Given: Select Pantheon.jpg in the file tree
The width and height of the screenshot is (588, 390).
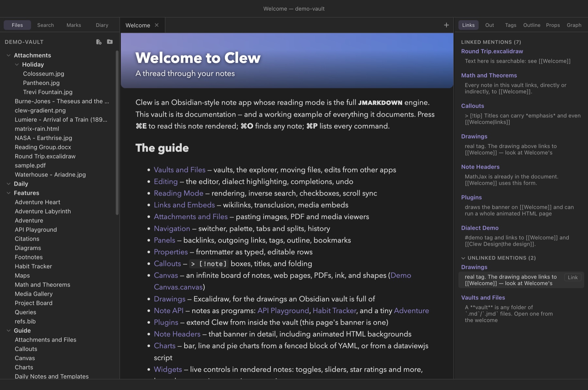Looking at the screenshot, I should (x=41, y=83).
